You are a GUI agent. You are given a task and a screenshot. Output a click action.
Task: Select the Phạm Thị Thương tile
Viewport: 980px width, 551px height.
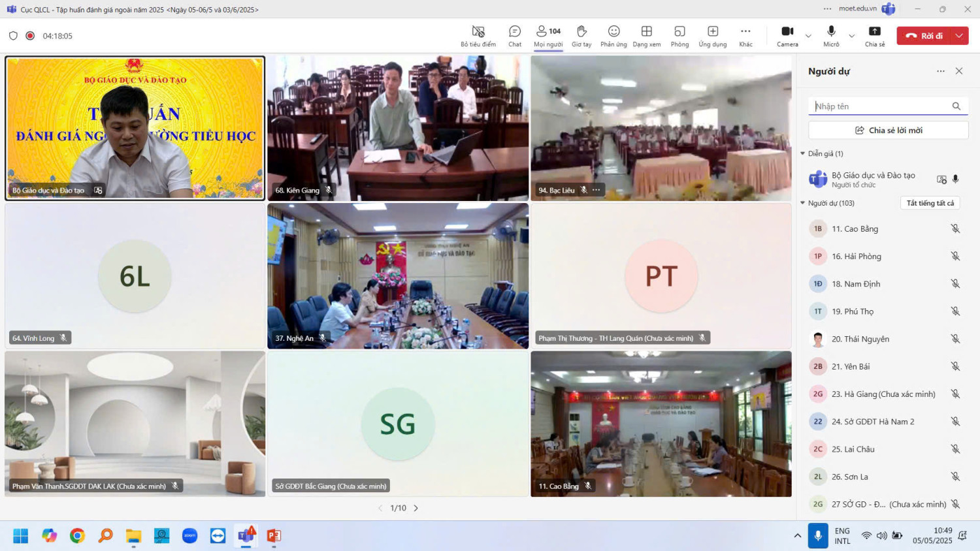[661, 275]
